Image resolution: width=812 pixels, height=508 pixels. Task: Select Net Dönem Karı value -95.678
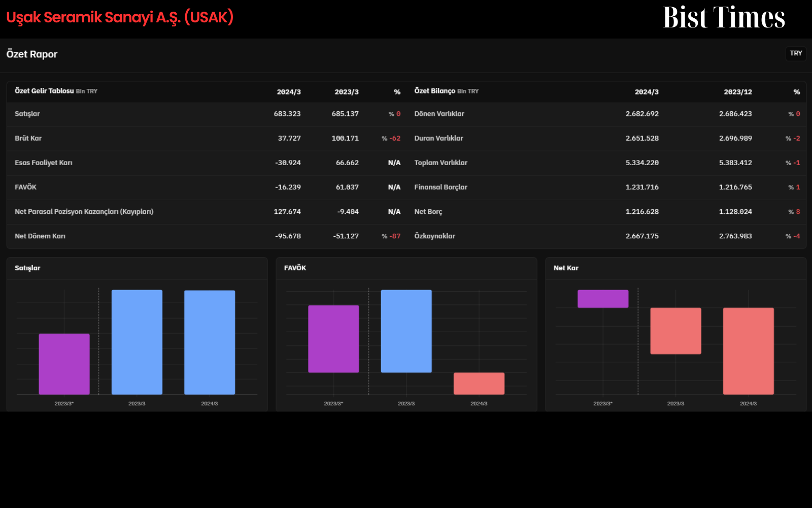[x=288, y=236]
